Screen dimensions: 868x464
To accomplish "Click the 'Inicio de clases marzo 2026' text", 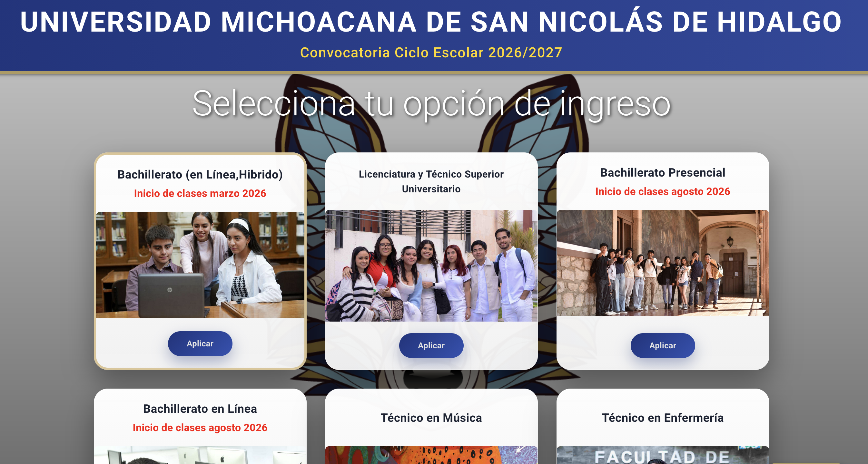I will click(x=200, y=193).
